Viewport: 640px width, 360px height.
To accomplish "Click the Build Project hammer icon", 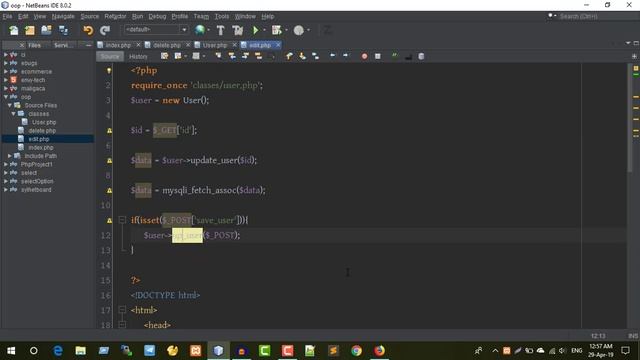I will coord(220,30).
